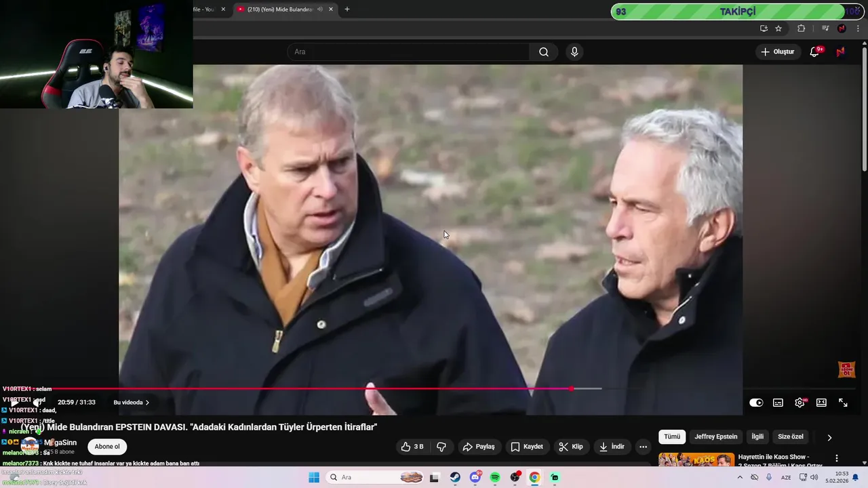This screenshot has height=488, width=868.
Task: Open the YouTube account avatar menu
Action: tap(840, 52)
